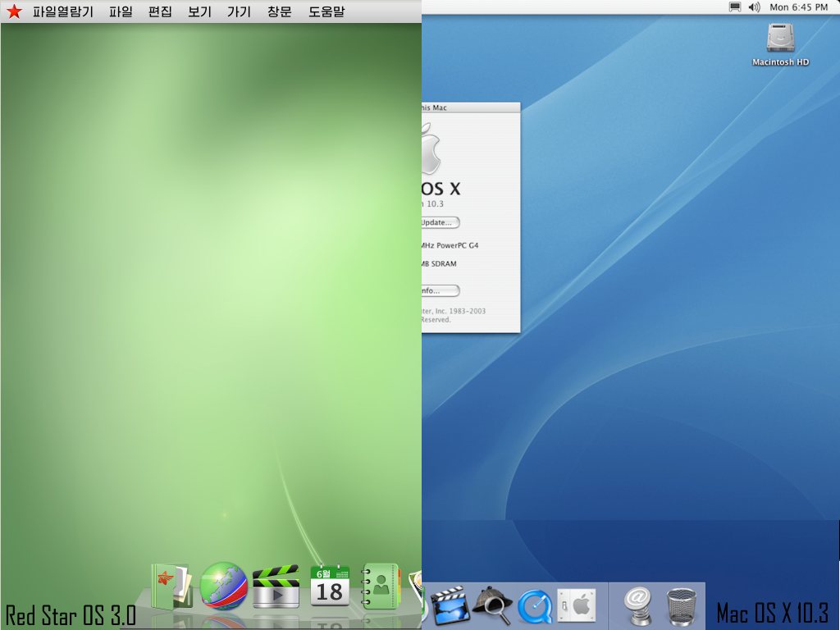The image size is (840, 630).
Task: Open the green address book dock icon
Action: (381, 587)
